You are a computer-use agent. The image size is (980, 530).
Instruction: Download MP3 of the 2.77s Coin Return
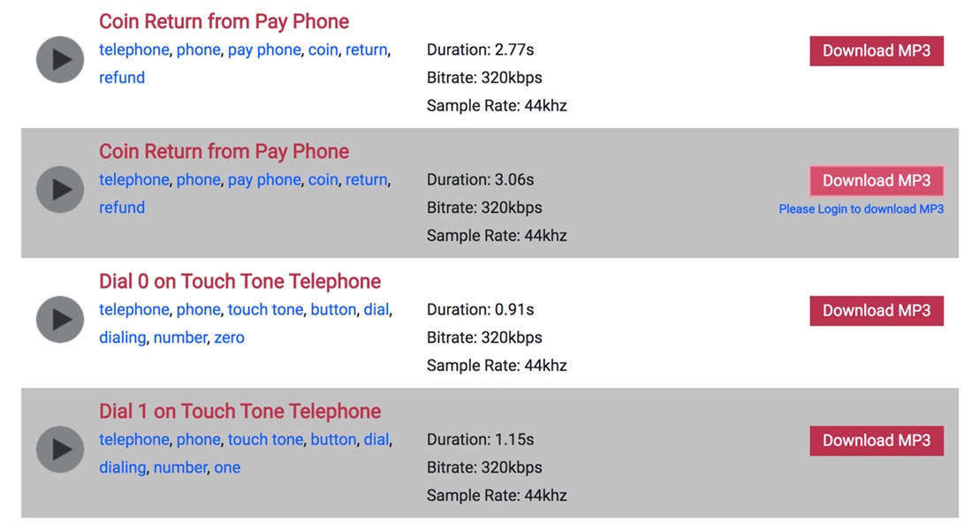[876, 51]
